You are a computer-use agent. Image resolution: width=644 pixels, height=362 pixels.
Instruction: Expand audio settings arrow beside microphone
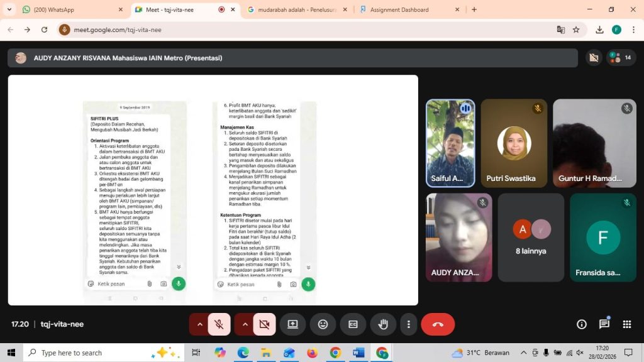pyautogui.click(x=200, y=324)
